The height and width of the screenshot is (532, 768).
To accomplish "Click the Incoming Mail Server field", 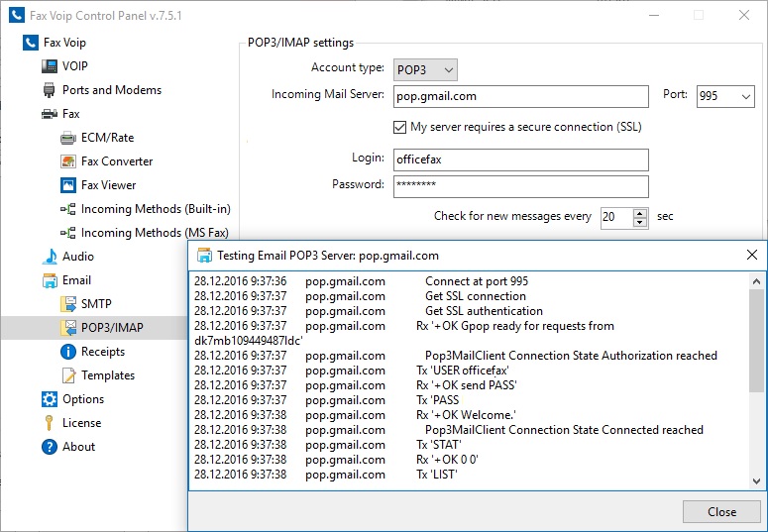I will coord(520,96).
